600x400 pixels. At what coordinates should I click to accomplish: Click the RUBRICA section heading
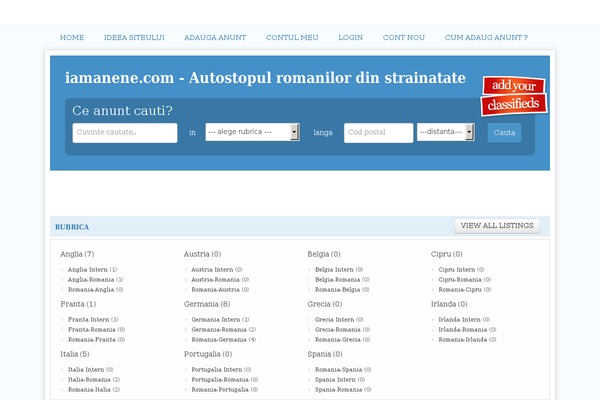(72, 227)
